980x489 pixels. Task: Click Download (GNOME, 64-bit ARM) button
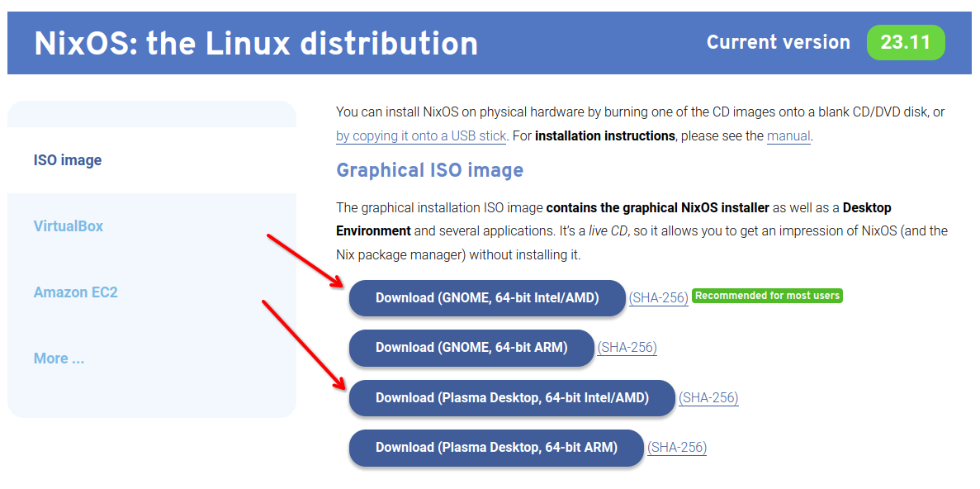471,348
